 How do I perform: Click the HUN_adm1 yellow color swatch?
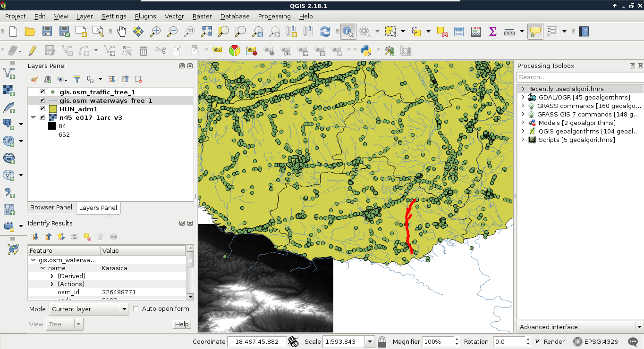click(x=53, y=109)
